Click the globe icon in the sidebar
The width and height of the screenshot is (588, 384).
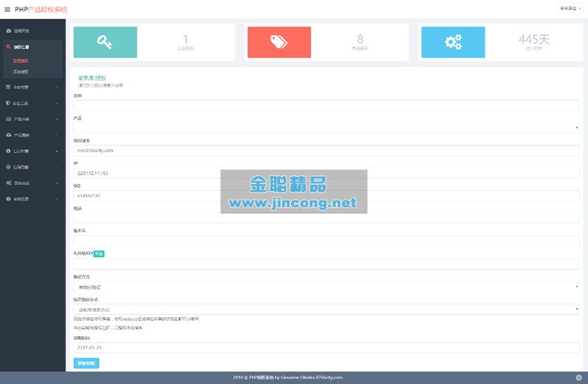click(x=8, y=167)
